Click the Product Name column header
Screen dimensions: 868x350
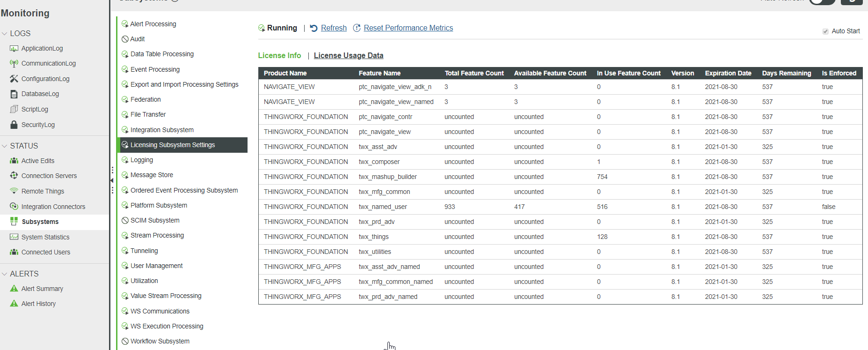(285, 73)
